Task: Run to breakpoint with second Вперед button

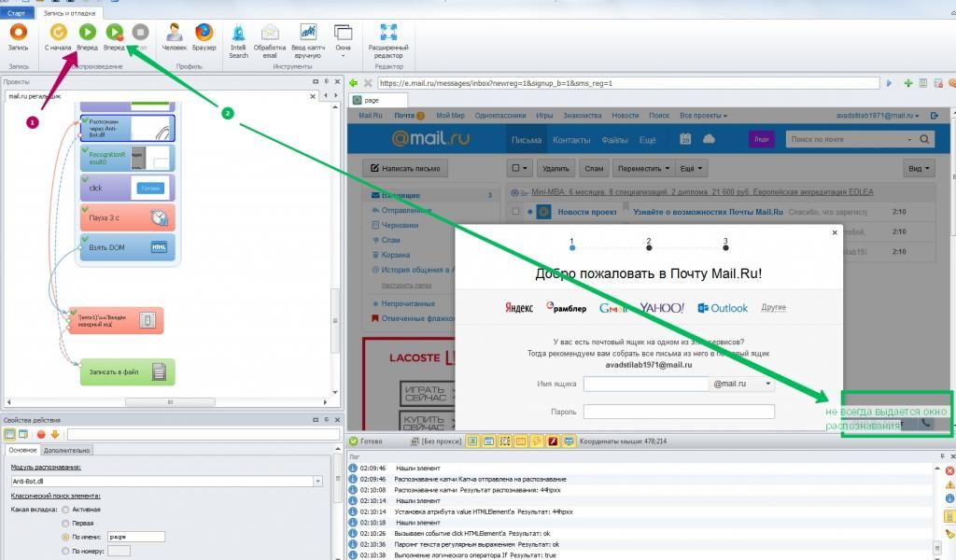Action: [114, 36]
